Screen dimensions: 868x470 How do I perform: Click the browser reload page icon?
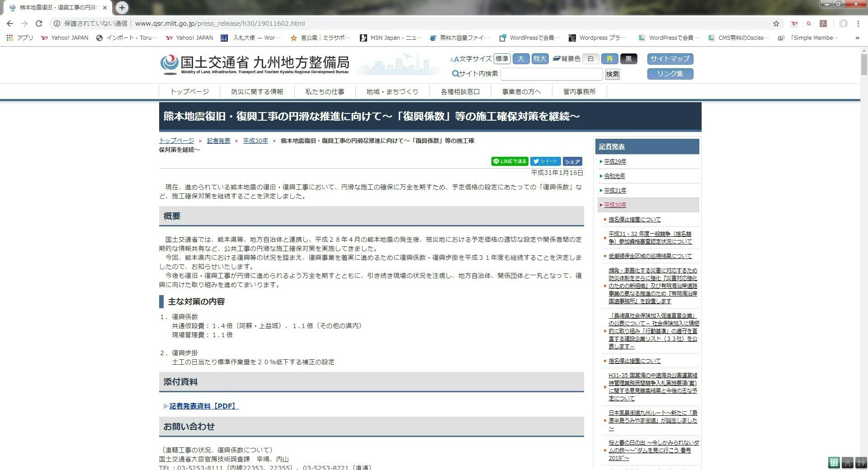39,23
